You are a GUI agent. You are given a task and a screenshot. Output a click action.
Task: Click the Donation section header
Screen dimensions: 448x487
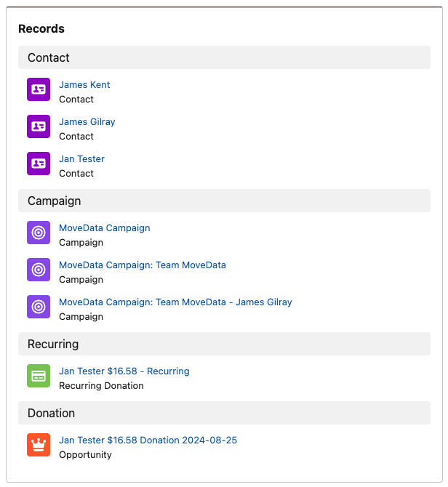51,413
